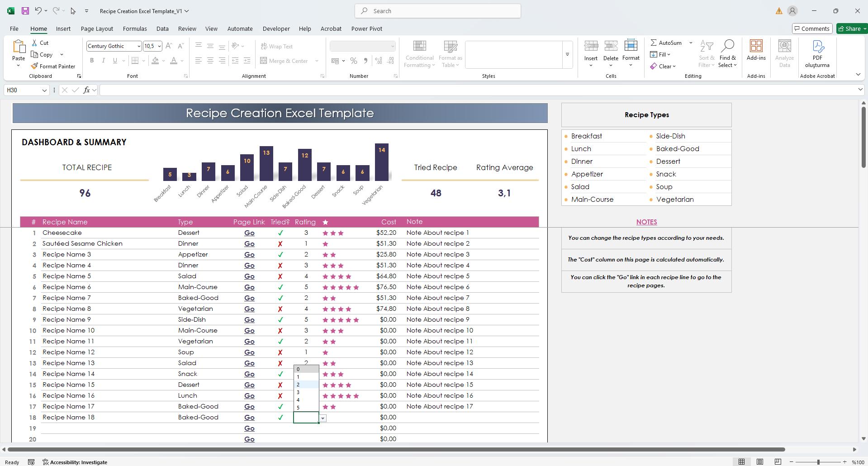Viewport: 868px width, 466px height.
Task: Click the Go link for Recipe Name 6
Action: click(x=249, y=287)
